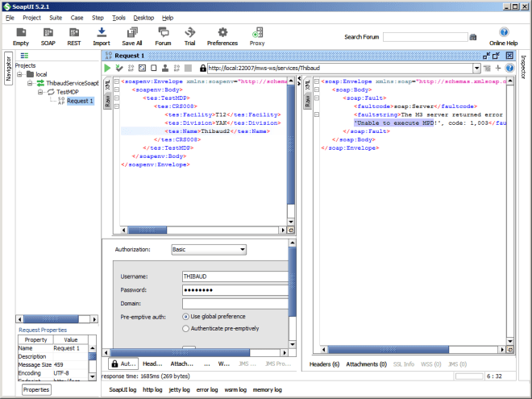532x399 pixels.
Task: Open the endpoint URL dropdown arrow
Action: tap(476, 69)
